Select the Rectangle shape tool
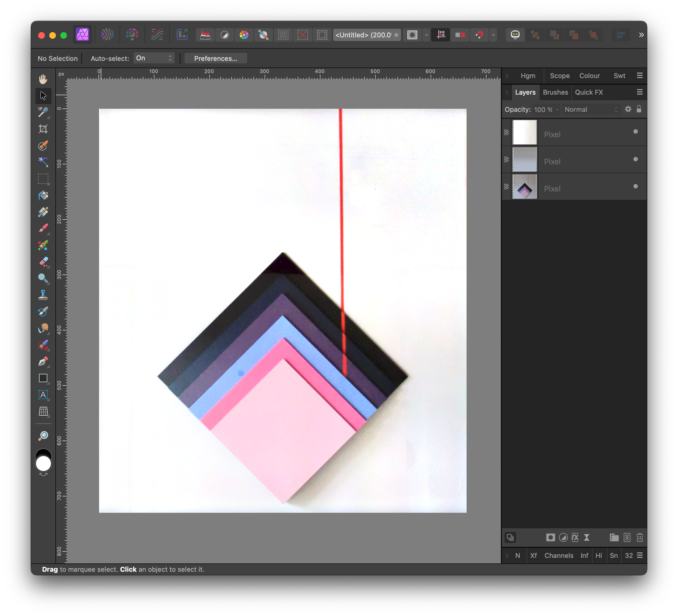 43,378
